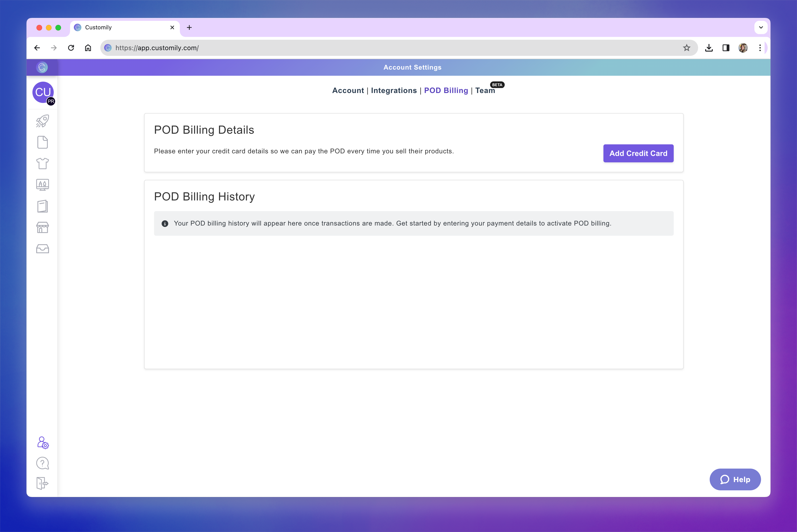
Task: Click the CU profile avatar circle
Action: tap(43, 93)
